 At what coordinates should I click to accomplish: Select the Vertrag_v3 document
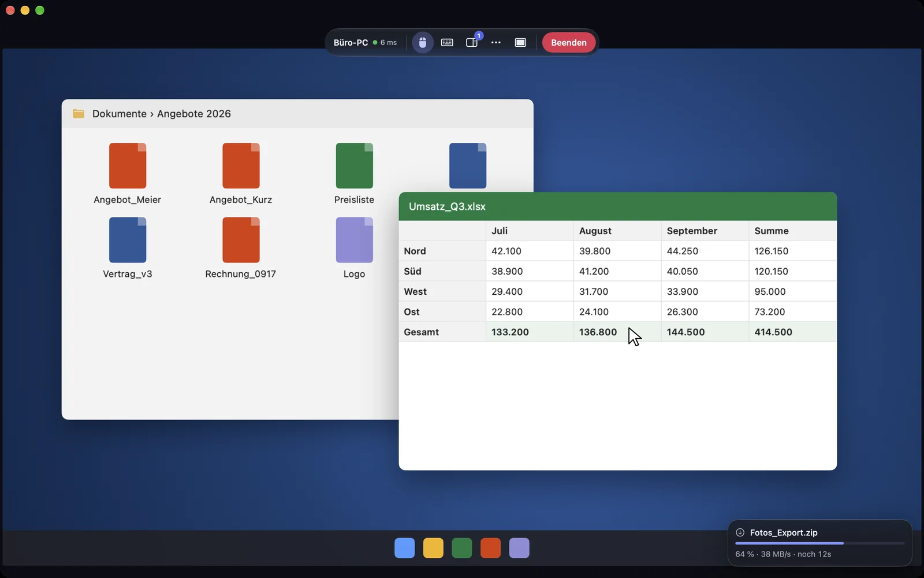pyautogui.click(x=128, y=249)
